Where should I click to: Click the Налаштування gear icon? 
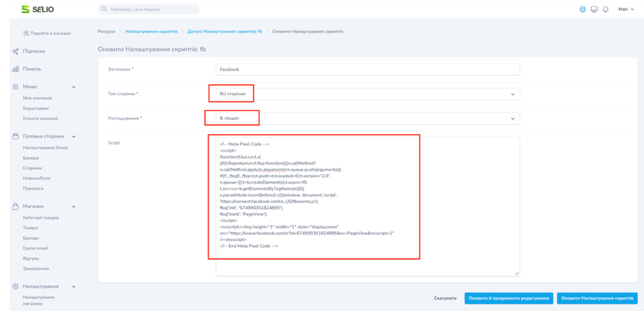click(x=15, y=286)
